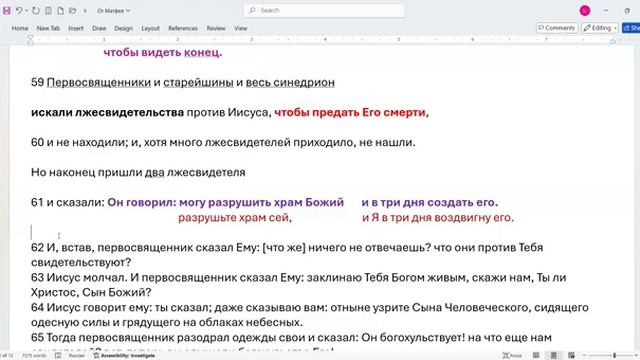This screenshot has width=640, height=360.
Task: Click the line starting '62 И, встав, первосвященник'
Action: pyautogui.click(x=287, y=247)
